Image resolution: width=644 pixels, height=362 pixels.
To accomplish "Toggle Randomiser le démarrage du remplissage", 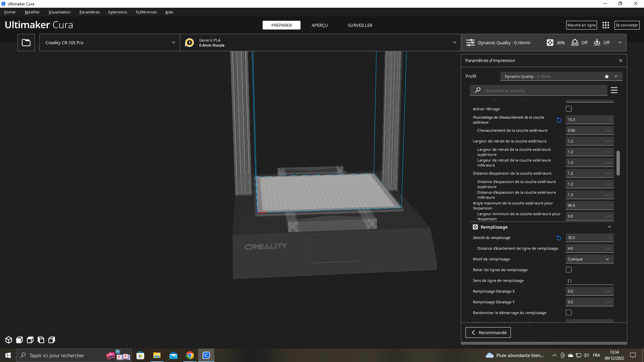I will pos(569,313).
